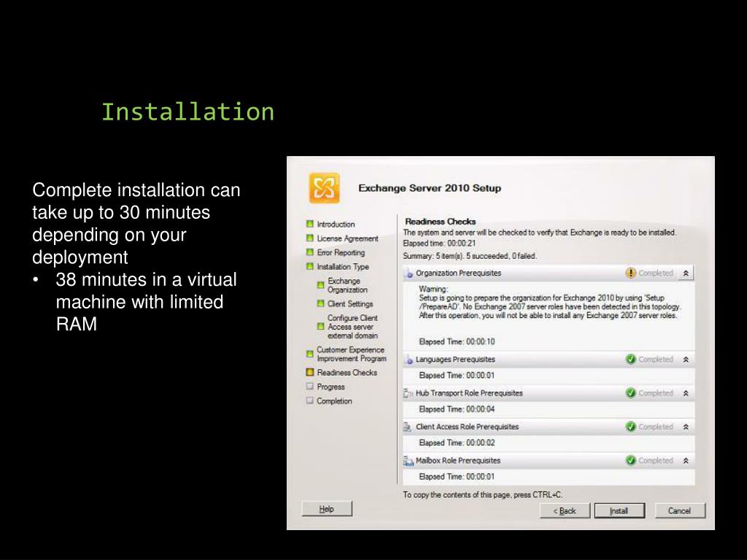Screen dimensions: 747x560
Task: Collapse the Client Access Role Prerequisites section
Action: [686, 427]
